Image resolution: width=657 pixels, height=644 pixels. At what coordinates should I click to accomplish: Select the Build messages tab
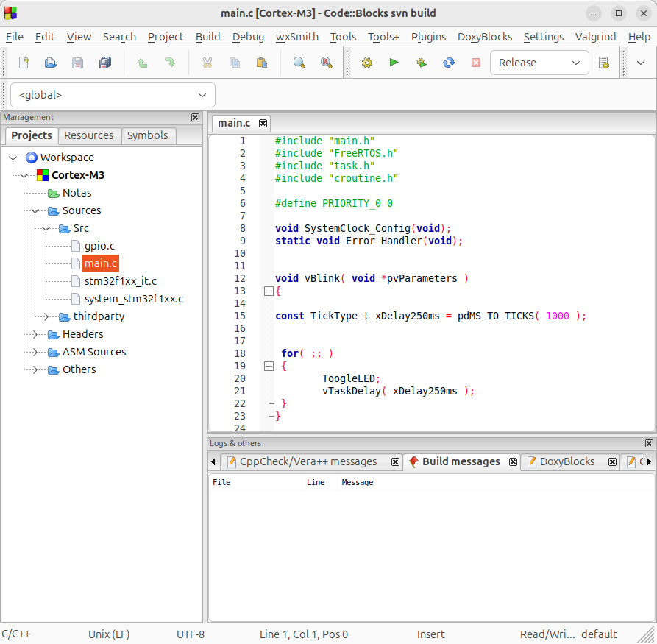461,461
